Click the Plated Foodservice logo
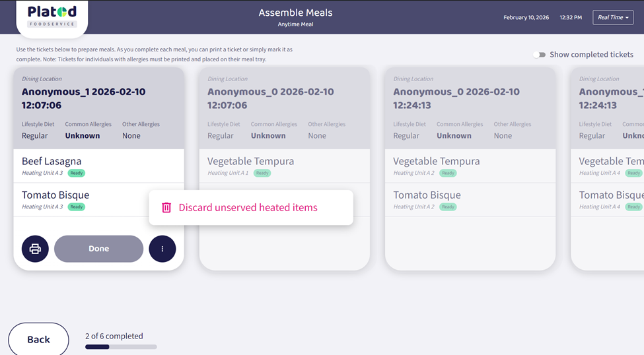644x355 pixels. point(52,17)
